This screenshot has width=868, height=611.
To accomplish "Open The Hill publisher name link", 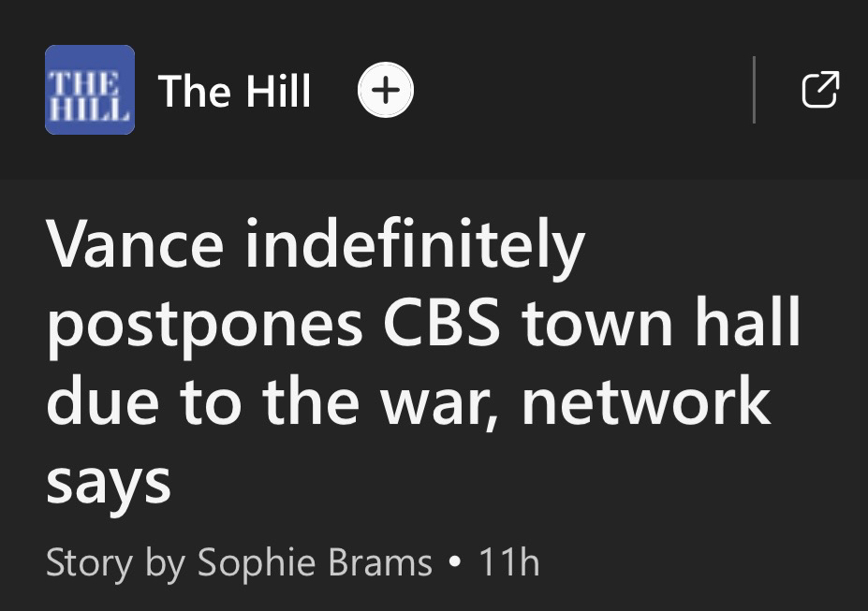I will 234,91.
